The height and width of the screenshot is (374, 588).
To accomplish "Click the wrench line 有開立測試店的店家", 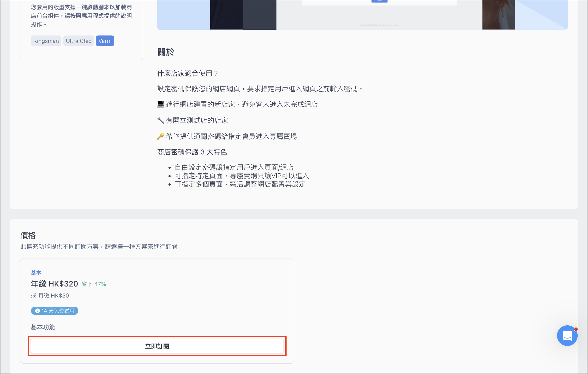I will point(192,120).
